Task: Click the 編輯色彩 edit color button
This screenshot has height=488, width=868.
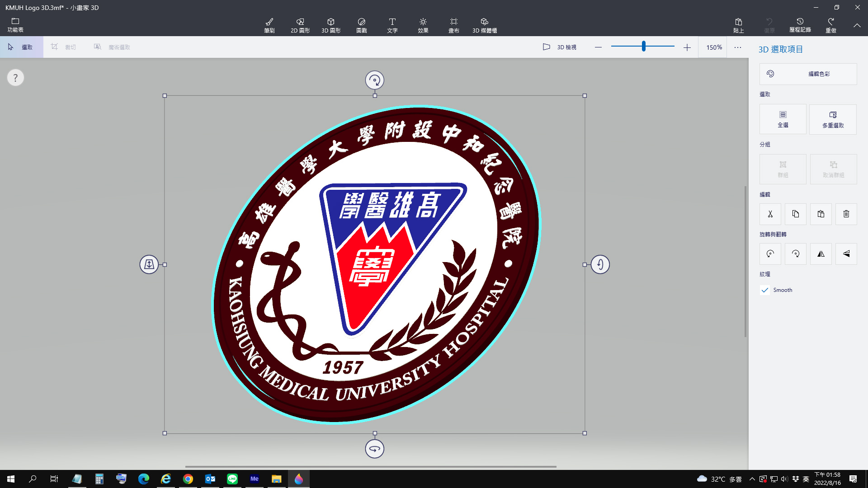Action: [x=808, y=74]
